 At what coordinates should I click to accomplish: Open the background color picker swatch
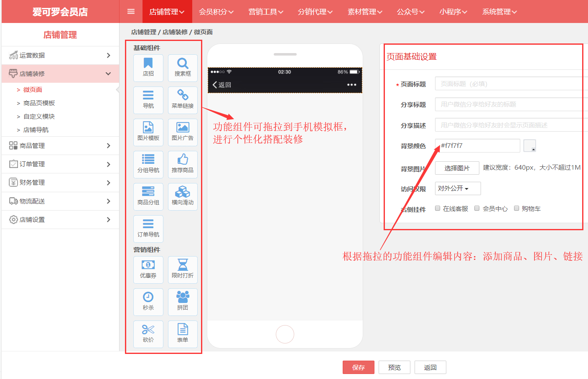529,145
